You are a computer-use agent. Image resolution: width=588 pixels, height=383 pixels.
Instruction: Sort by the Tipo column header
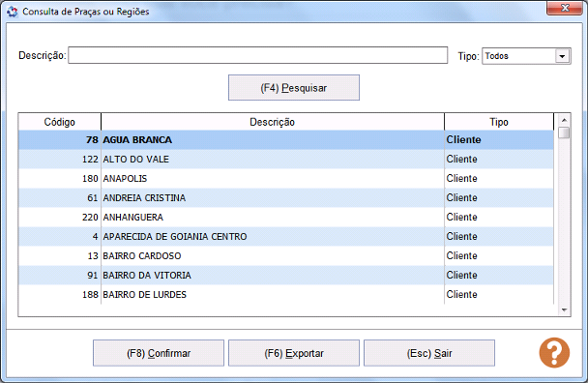coord(499,122)
